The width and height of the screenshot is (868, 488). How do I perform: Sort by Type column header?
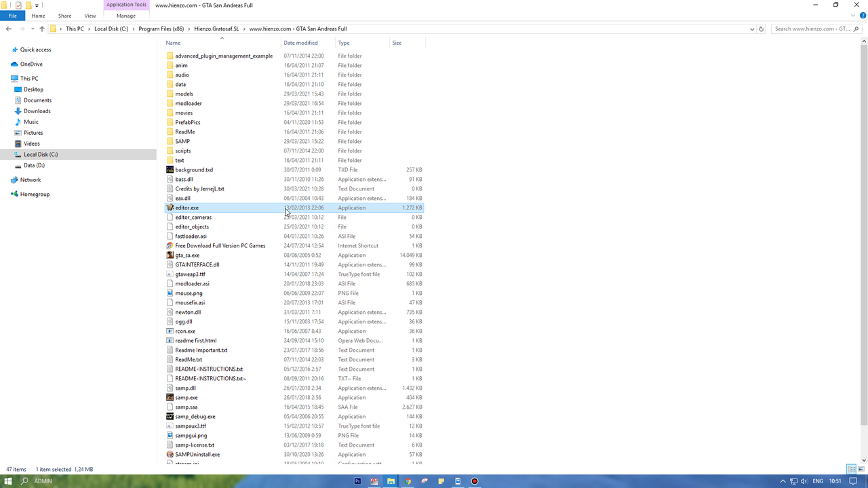(x=344, y=43)
